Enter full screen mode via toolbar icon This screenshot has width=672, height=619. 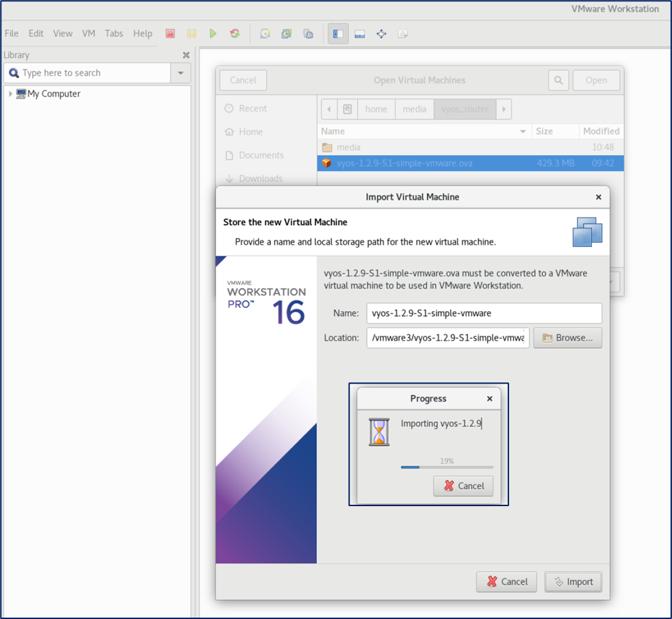[381, 34]
